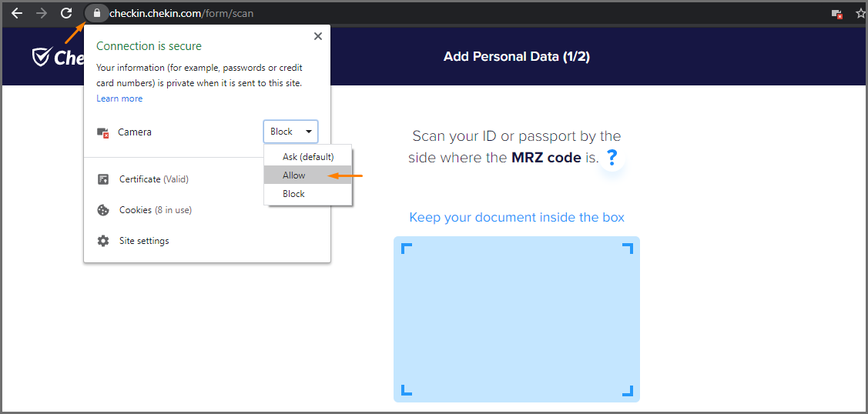Viewport: 868px width, 414px height.
Task: Click the blocked camera icon in address bar
Action: click(x=836, y=14)
